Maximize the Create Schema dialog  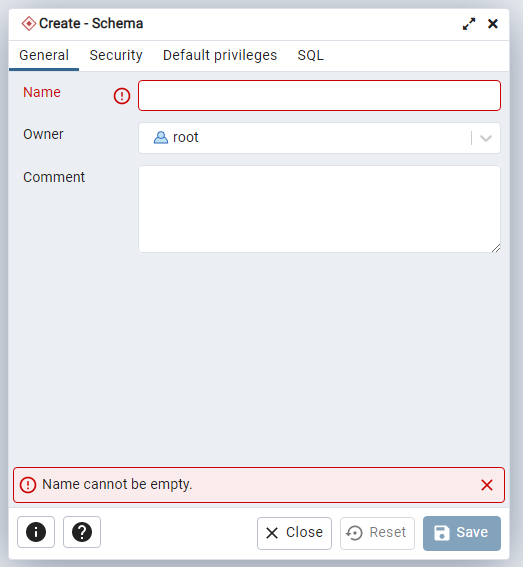point(469,24)
